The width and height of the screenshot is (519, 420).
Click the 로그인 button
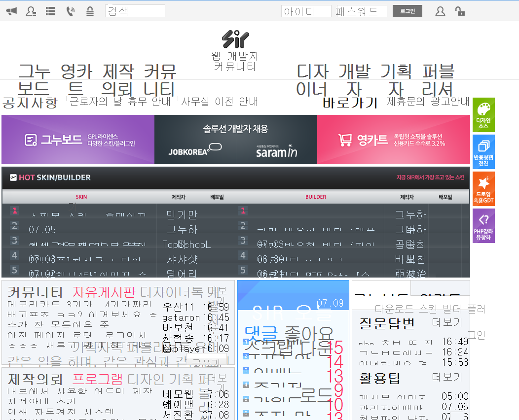pyautogui.click(x=408, y=11)
